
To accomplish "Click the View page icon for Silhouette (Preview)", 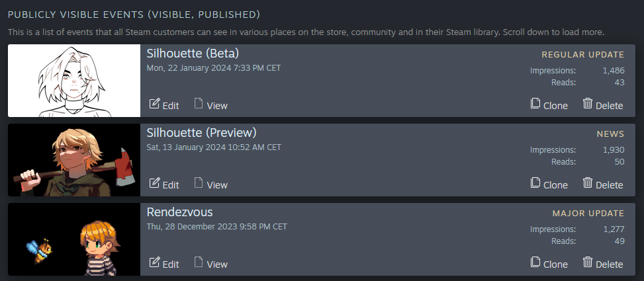I will click(x=199, y=182).
